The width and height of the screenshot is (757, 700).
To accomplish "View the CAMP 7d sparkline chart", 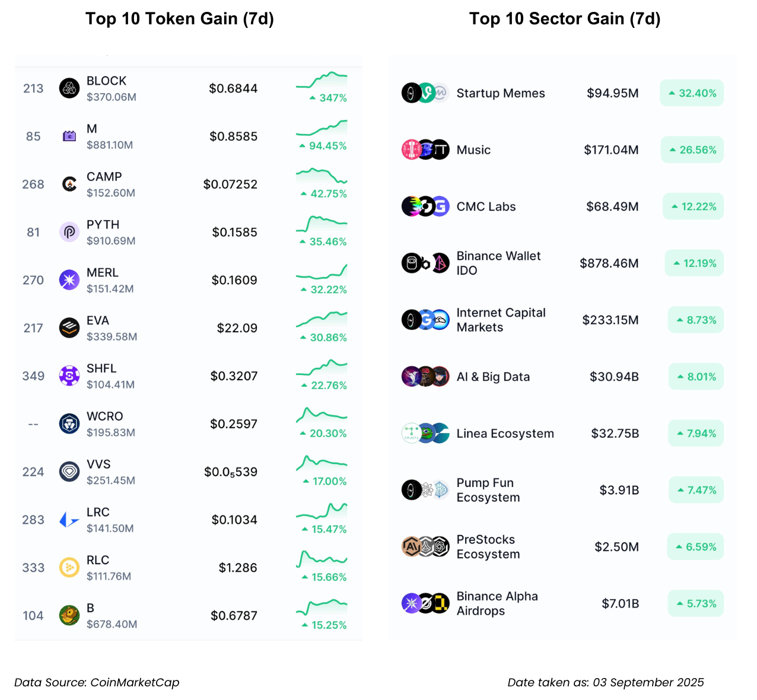I will 322,176.
